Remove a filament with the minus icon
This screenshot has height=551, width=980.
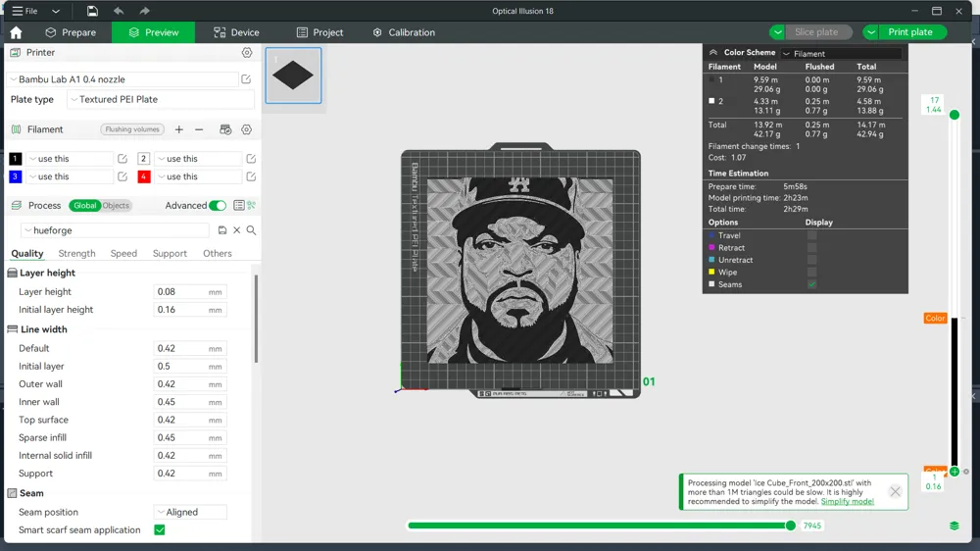(x=199, y=129)
